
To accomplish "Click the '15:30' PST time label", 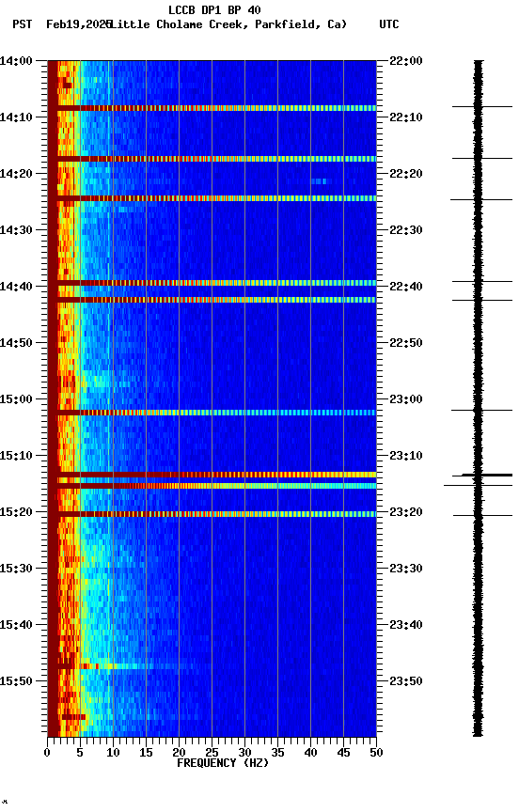I will (x=16, y=569).
